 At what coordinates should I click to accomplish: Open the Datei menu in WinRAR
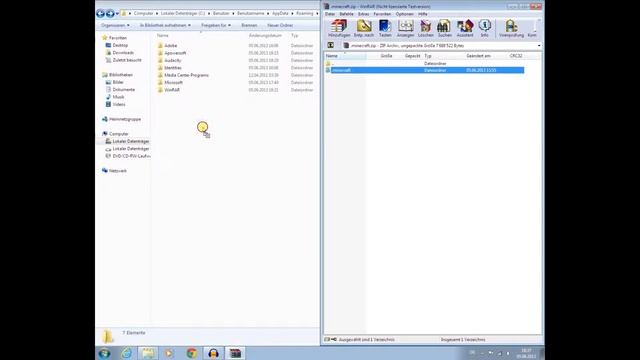(x=330, y=14)
